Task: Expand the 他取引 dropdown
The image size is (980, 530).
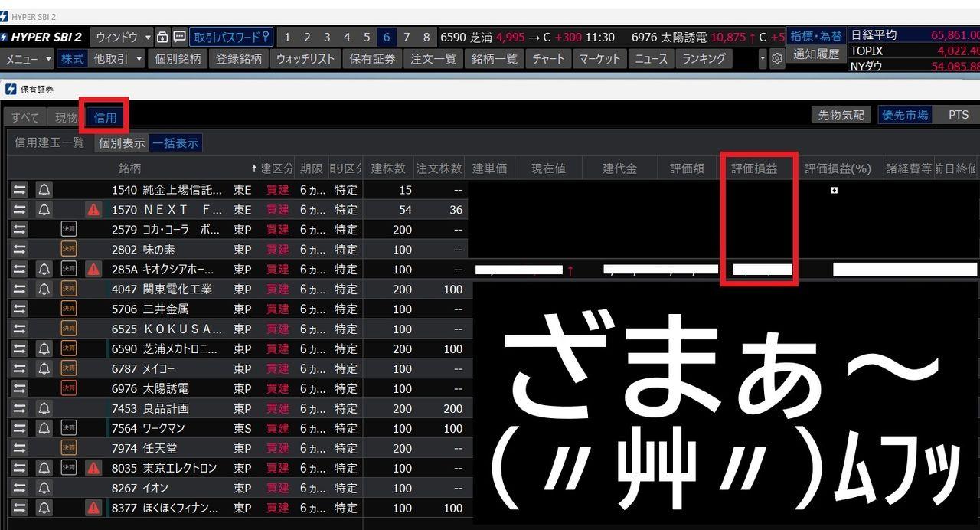Action: 118,58
